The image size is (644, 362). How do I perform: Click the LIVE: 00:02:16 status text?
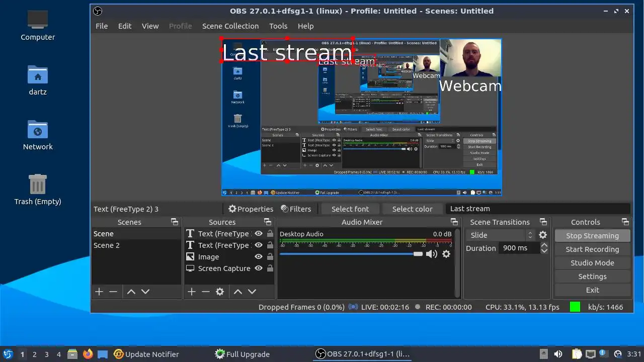385,307
